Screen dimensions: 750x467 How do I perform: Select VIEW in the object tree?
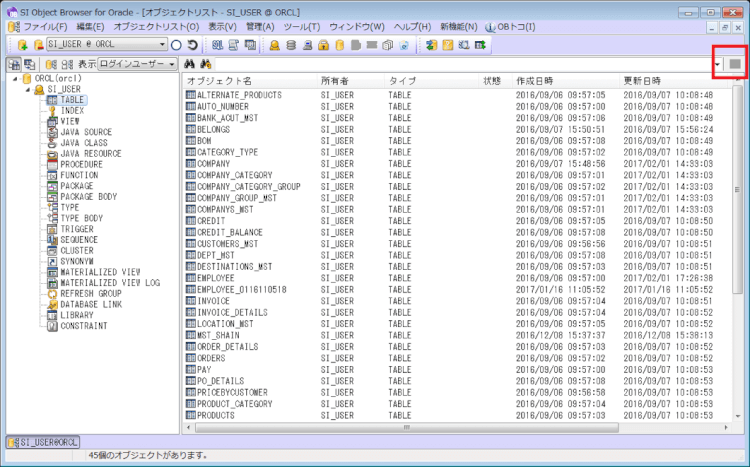(70, 122)
